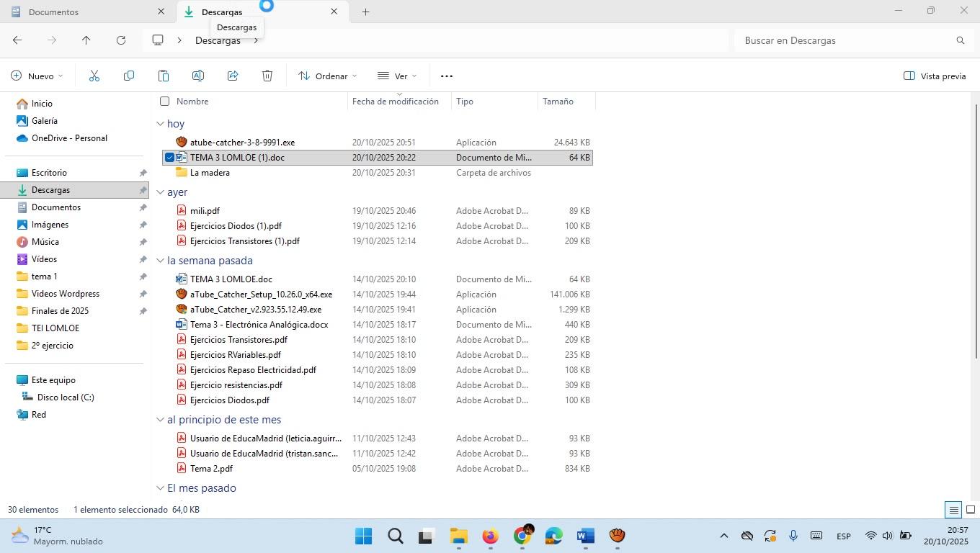Open Firefox from the taskbar
The height and width of the screenshot is (553, 980).
coord(490,536)
